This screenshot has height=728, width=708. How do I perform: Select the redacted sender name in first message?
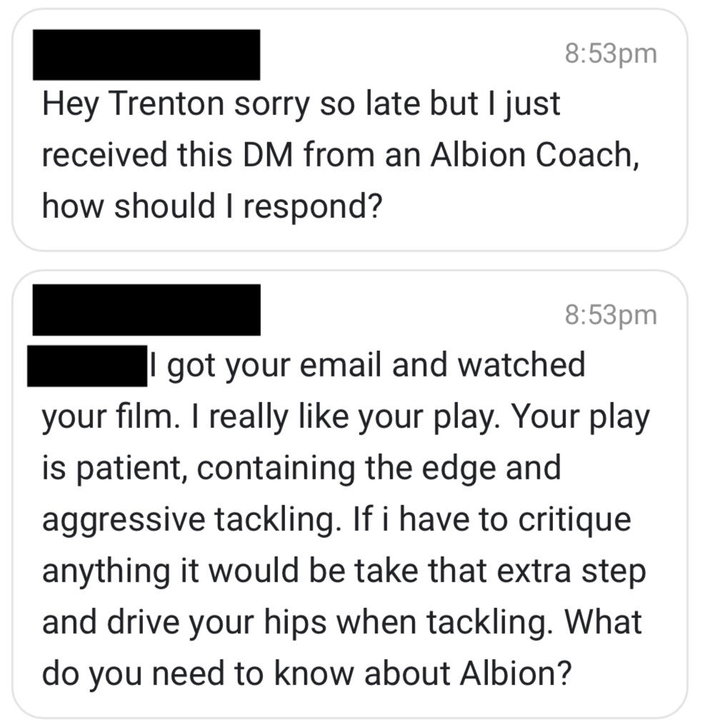[146, 54]
